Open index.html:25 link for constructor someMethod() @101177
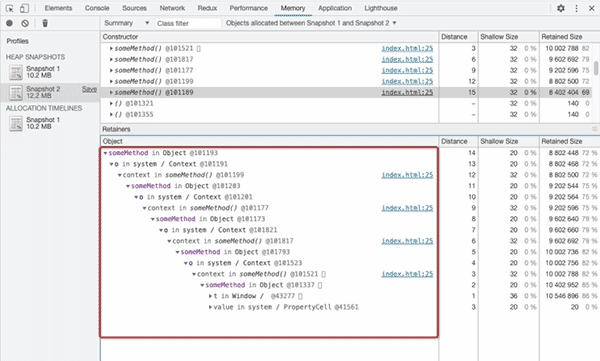Viewport: 600px width, 361px height. coord(407,71)
